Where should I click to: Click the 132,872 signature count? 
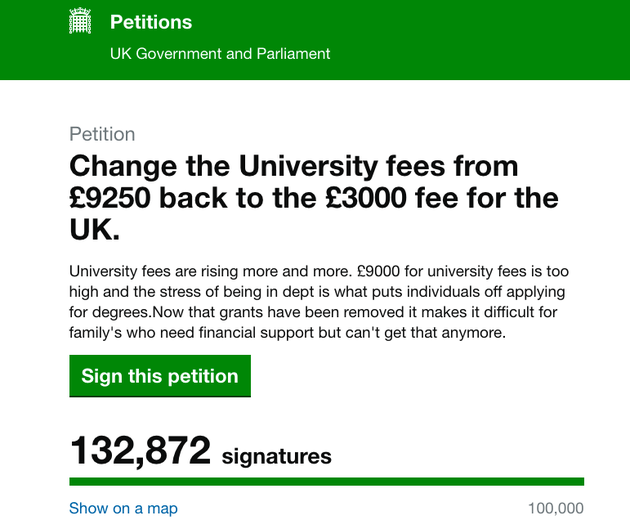click(x=140, y=451)
